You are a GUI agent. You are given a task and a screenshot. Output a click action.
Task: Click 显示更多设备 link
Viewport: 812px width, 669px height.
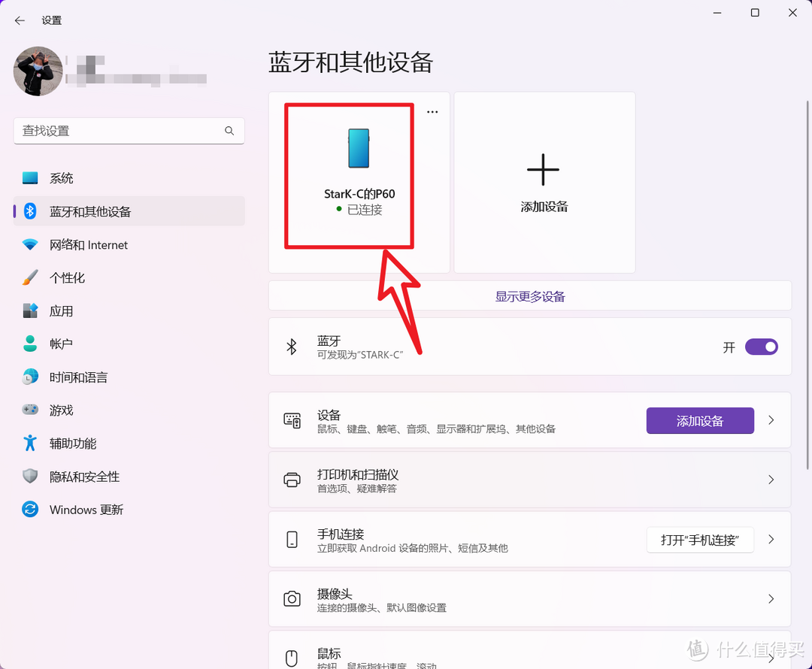coord(530,296)
